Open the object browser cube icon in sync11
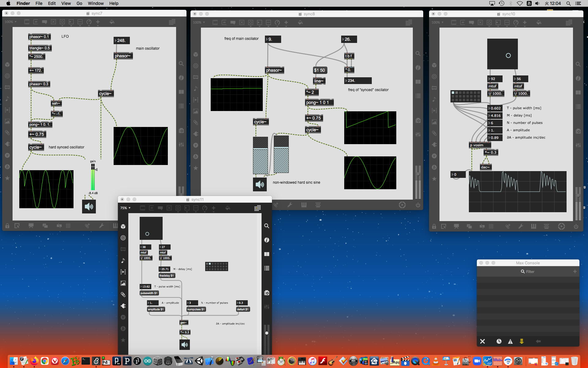 coord(123,226)
